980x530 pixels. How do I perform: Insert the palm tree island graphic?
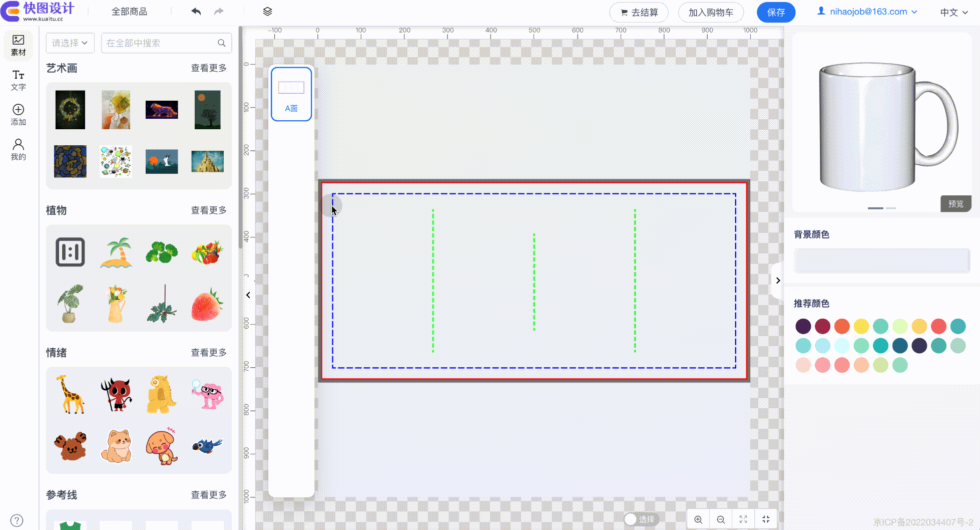116,252
